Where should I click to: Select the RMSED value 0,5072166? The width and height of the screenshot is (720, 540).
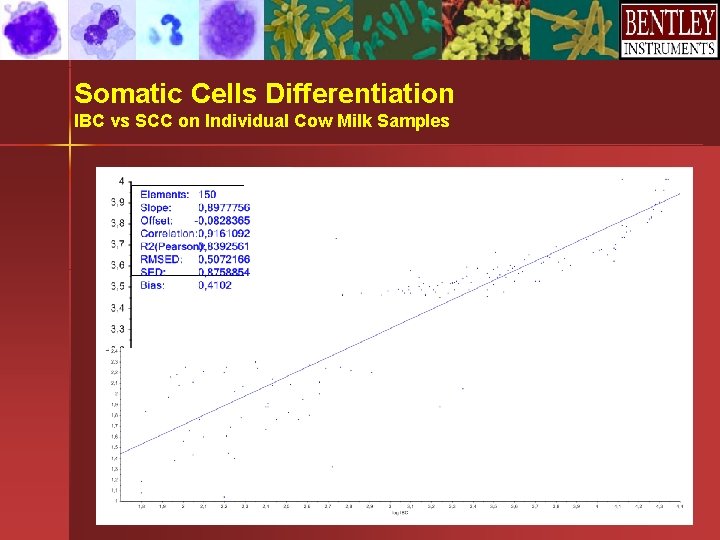224,259
